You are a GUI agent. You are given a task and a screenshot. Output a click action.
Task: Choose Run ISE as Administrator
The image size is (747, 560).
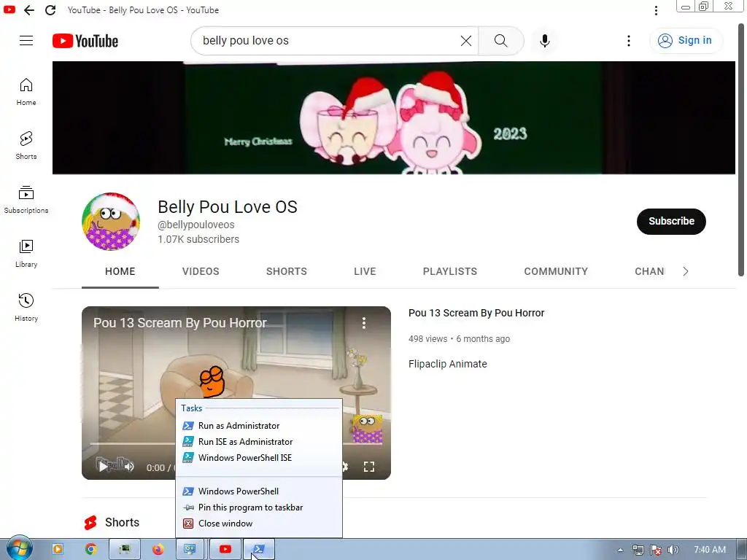click(259, 442)
